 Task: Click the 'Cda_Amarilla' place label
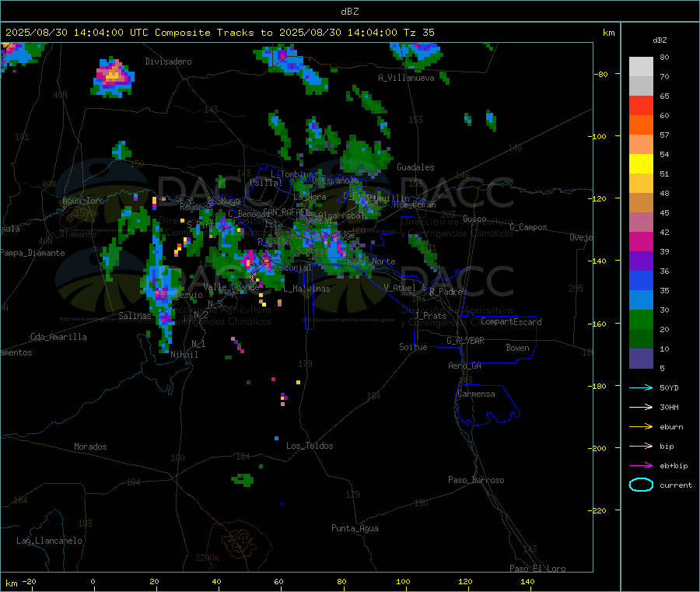(58, 337)
